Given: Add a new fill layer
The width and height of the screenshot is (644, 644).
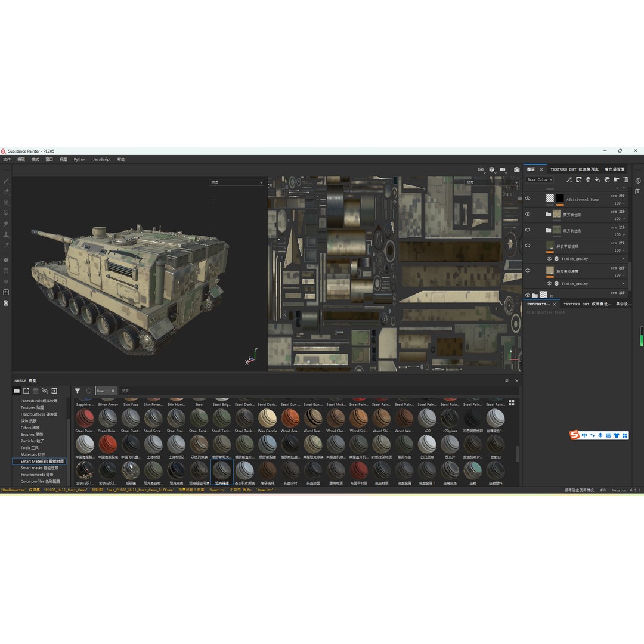Looking at the screenshot, I should 597,179.
